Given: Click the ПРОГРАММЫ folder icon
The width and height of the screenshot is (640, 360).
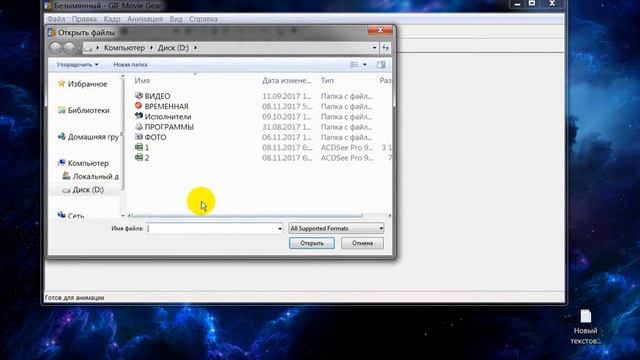Looking at the screenshot, I should click(139, 127).
